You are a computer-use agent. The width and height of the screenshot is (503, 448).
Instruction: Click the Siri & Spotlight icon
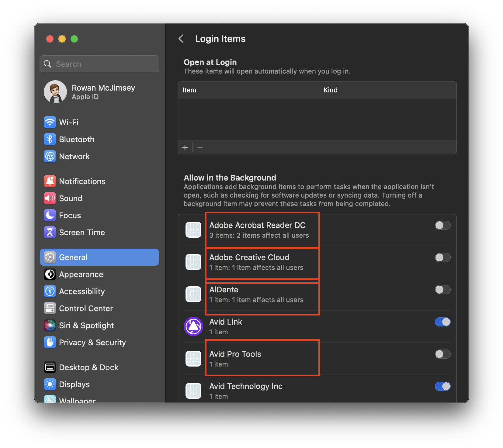[50, 325]
